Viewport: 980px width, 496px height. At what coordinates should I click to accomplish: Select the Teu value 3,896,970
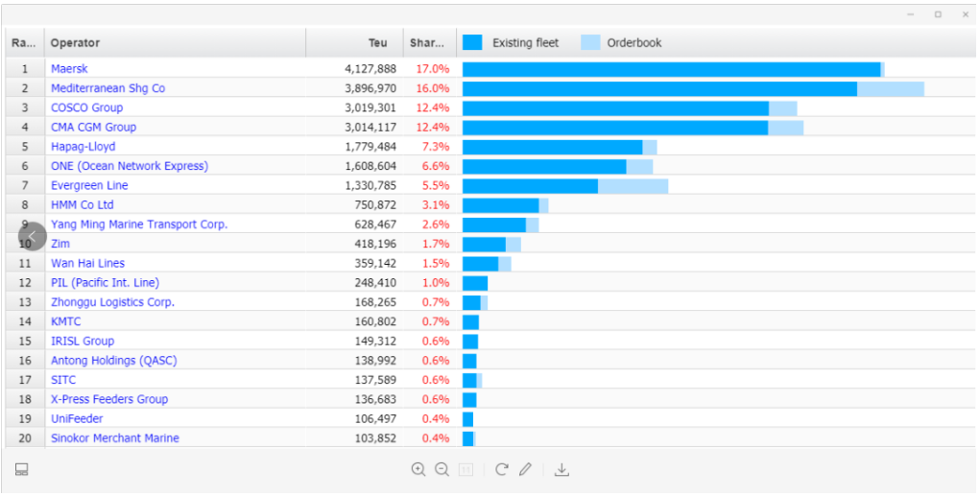[370, 88]
